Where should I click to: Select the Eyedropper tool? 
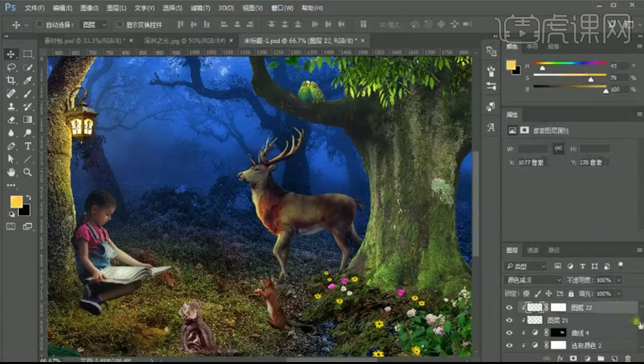pyautogui.click(x=27, y=80)
